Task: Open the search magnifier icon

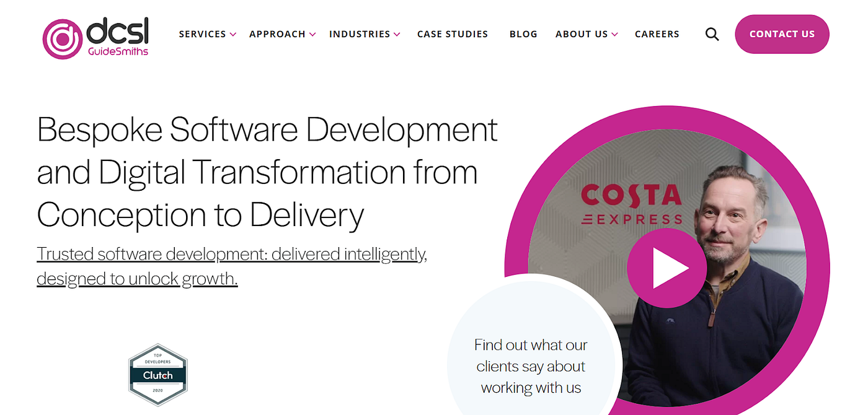Action: (712, 35)
